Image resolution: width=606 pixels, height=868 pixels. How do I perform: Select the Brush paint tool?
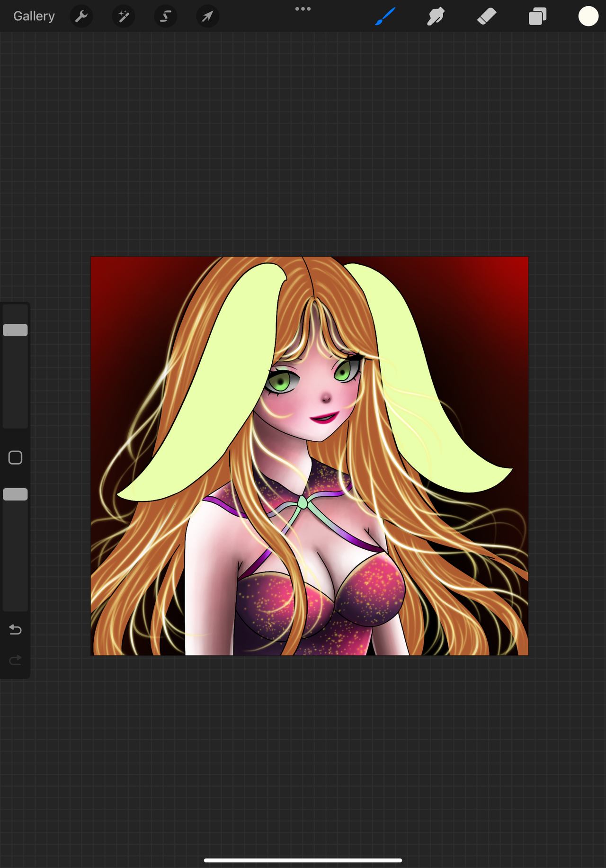pyautogui.click(x=385, y=16)
